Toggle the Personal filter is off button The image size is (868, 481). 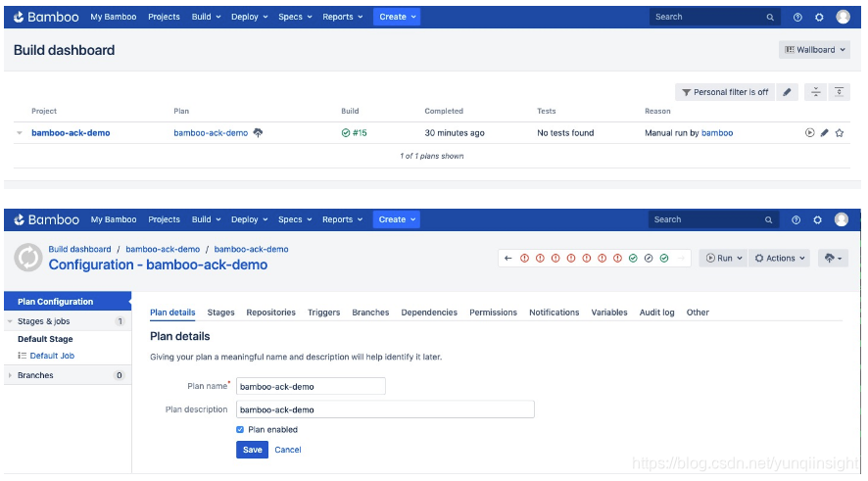(725, 92)
